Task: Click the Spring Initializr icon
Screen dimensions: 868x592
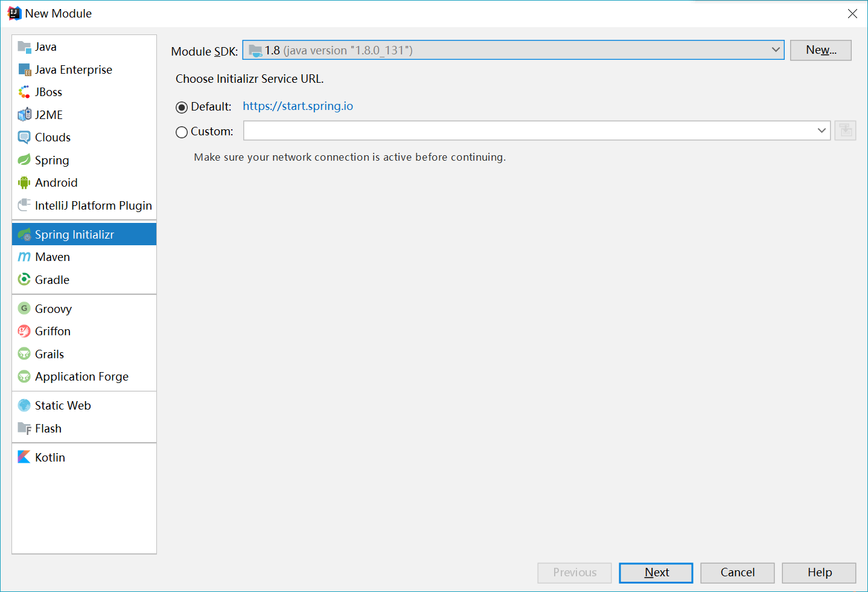Action: tap(24, 234)
